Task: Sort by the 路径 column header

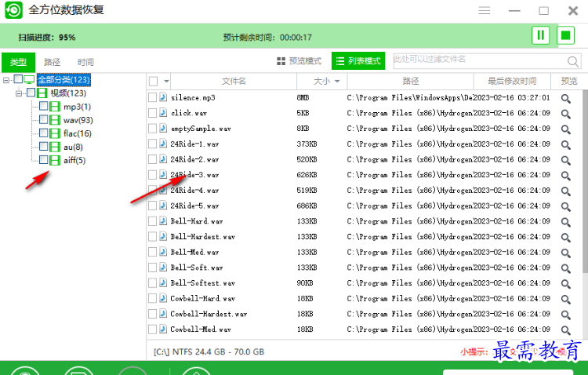Action: pos(411,81)
